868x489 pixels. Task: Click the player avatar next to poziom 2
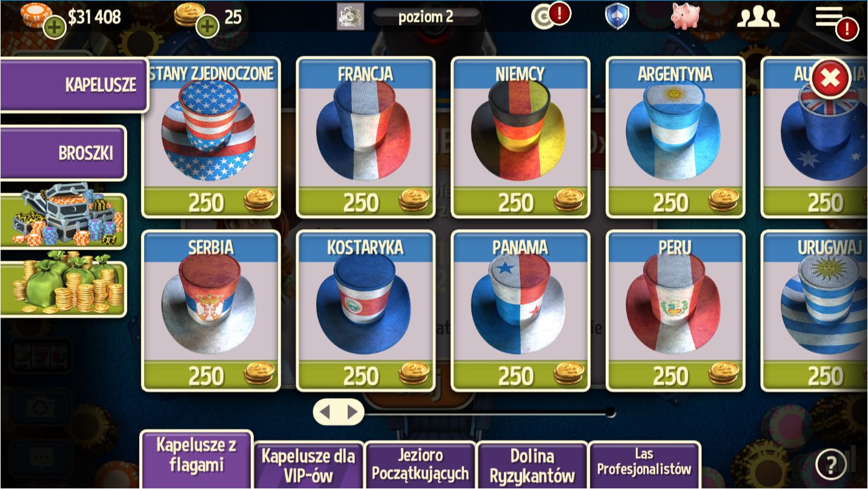click(x=350, y=16)
